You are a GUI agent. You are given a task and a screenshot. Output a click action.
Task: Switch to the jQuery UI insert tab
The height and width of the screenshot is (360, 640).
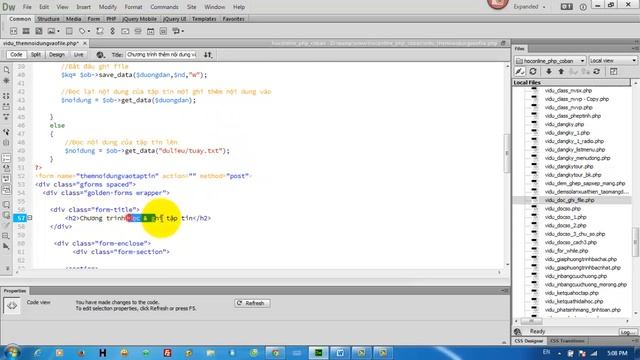point(174,19)
